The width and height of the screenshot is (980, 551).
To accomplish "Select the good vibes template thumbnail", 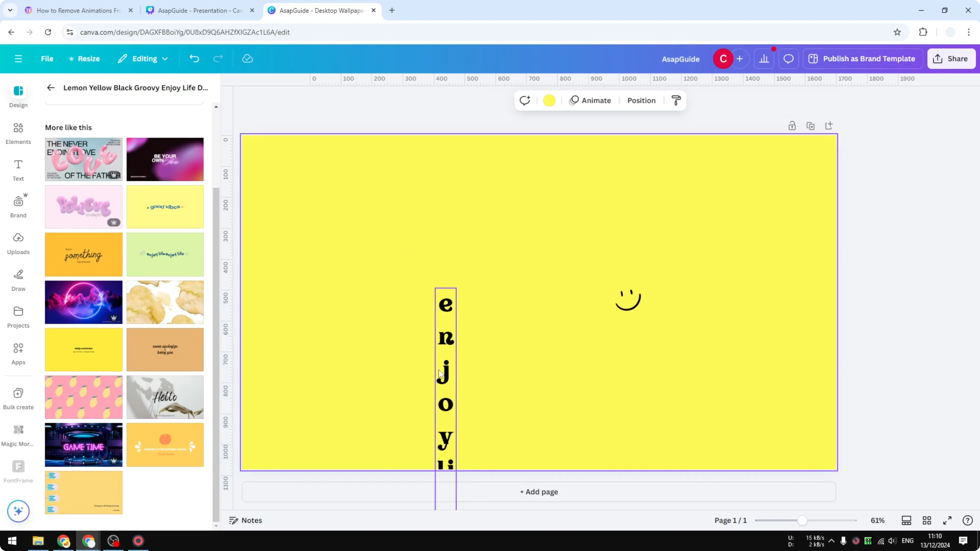I will click(165, 207).
